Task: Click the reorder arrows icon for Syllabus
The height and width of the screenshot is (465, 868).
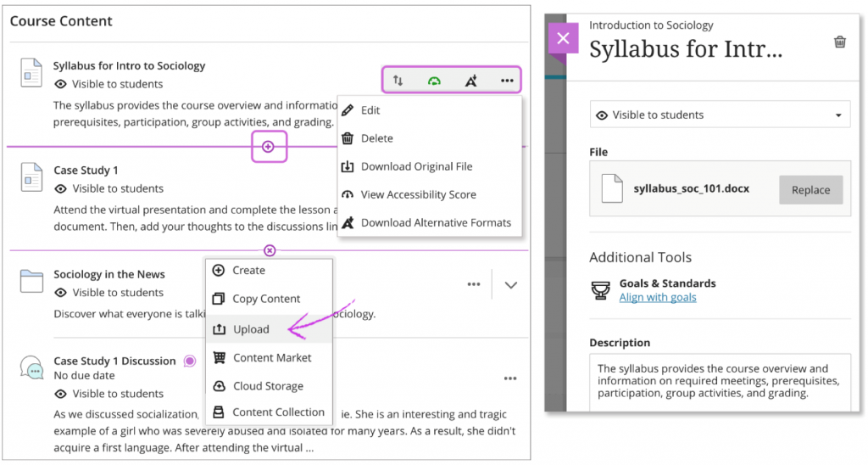Action: [x=398, y=81]
